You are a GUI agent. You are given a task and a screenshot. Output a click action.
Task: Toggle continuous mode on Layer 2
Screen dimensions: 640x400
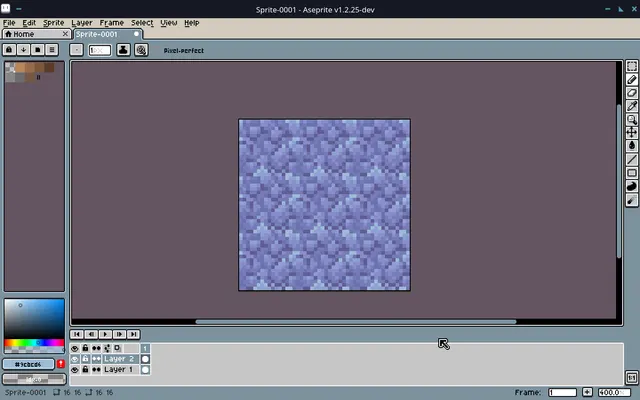[96, 359]
